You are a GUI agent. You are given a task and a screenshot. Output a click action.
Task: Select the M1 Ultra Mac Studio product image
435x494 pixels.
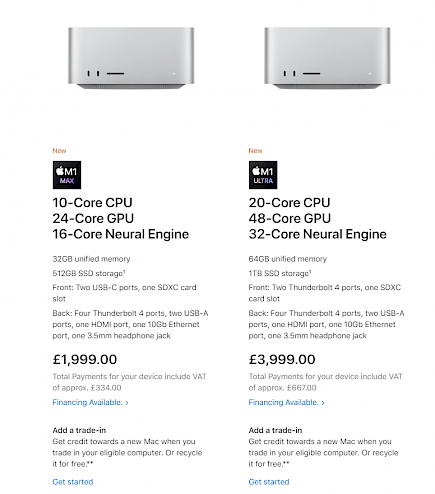[327, 58]
